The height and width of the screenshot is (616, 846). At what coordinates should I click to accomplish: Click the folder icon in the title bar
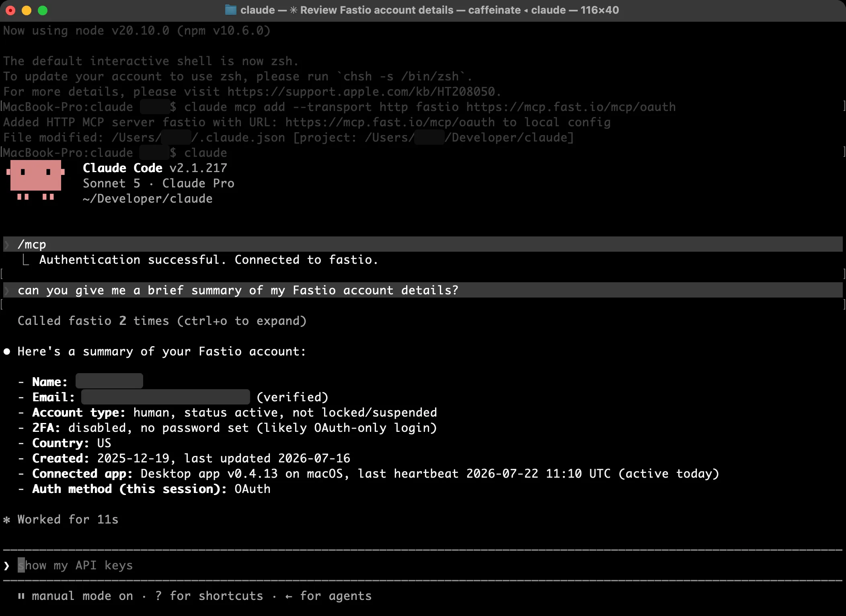click(x=230, y=10)
